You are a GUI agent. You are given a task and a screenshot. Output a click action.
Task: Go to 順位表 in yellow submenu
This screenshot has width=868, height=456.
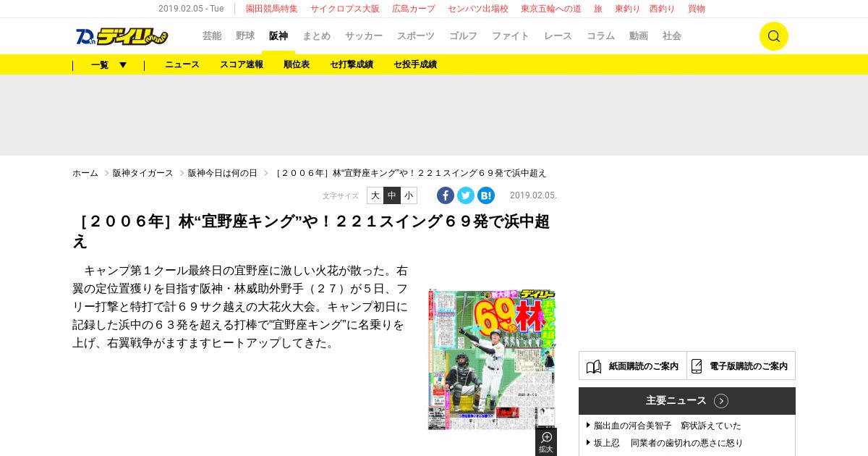pyautogui.click(x=297, y=64)
